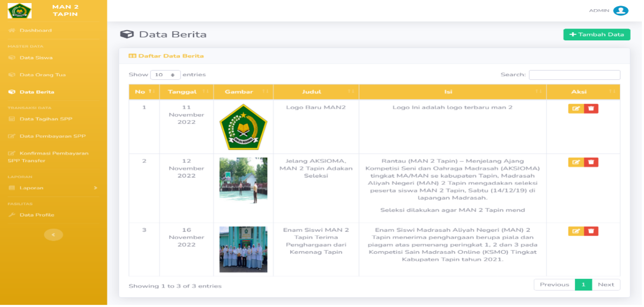This screenshot has height=307, width=644.
Task: Expand the Laporan sidebar menu
Action: click(x=53, y=188)
